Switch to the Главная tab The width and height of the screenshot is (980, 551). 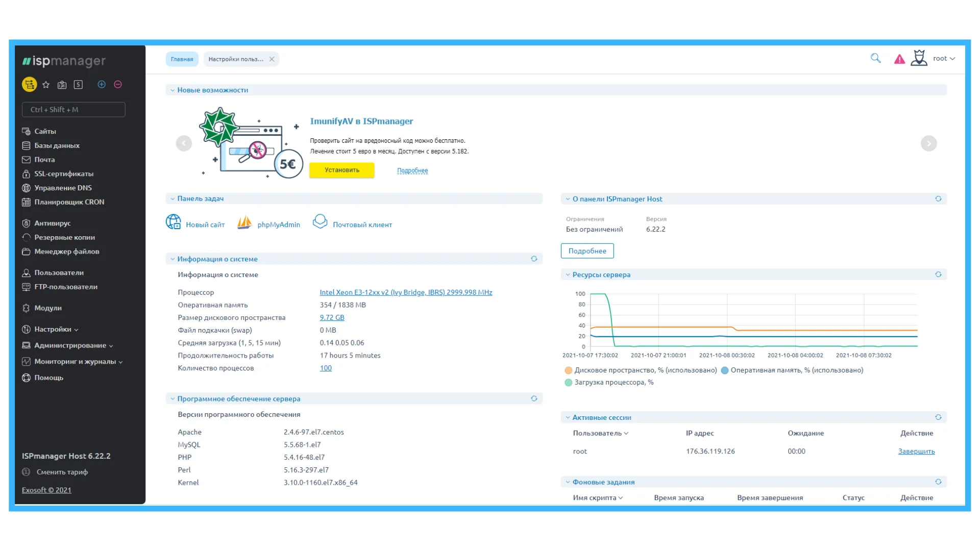pyautogui.click(x=182, y=59)
